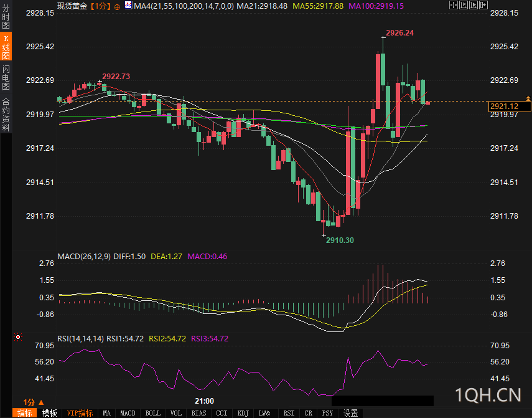Click the shift-chart-left axis icon
The image size is (532, 418).
[x=464, y=5]
